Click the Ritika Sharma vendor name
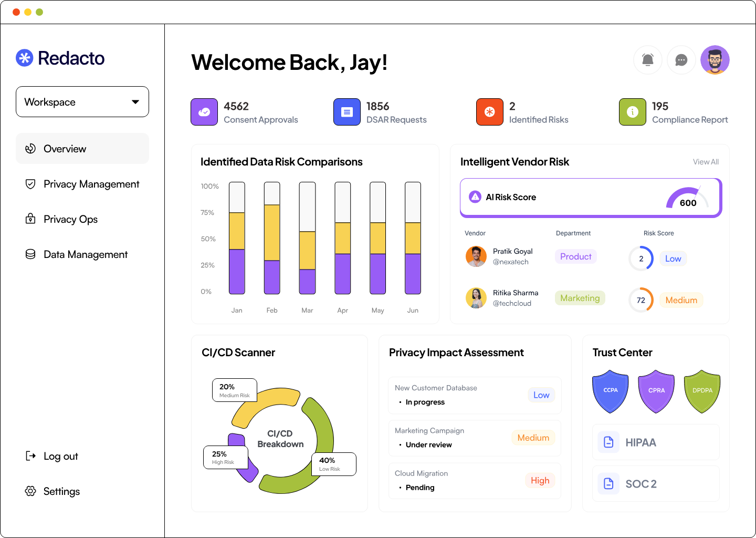The height and width of the screenshot is (538, 756). [516, 293]
